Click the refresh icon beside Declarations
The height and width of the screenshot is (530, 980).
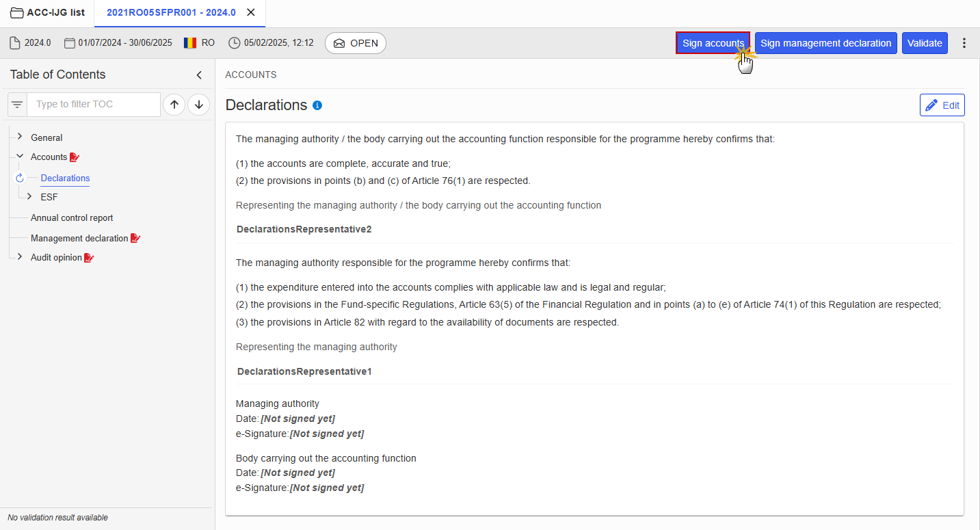pos(19,178)
